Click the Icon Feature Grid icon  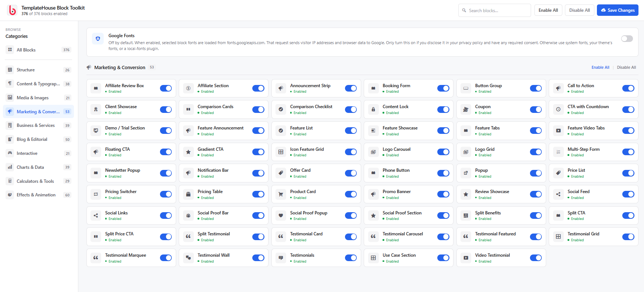click(x=281, y=152)
